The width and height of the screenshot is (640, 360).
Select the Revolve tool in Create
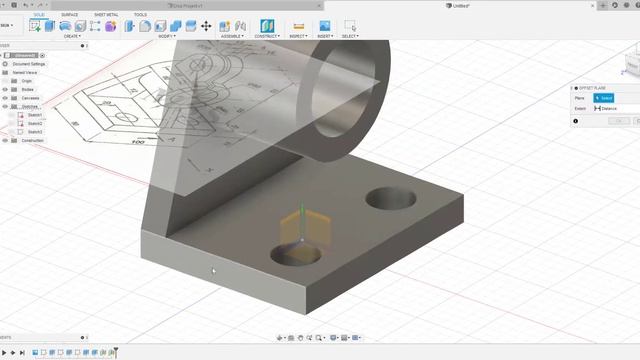(65, 26)
